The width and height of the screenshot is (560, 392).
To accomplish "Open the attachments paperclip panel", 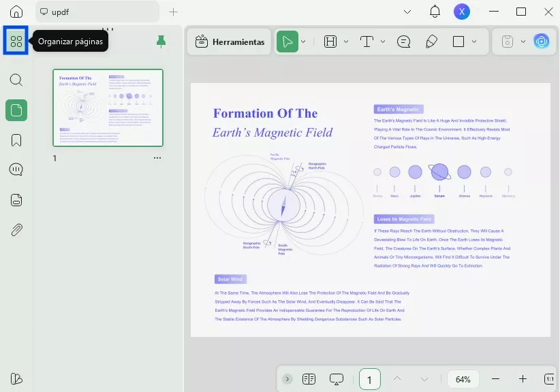I will 16,229.
